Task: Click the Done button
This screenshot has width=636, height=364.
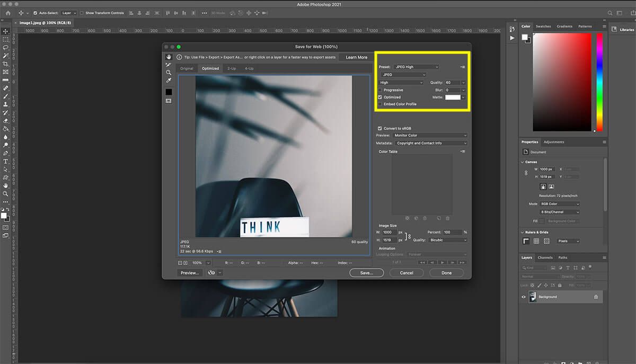Action: [x=447, y=273]
